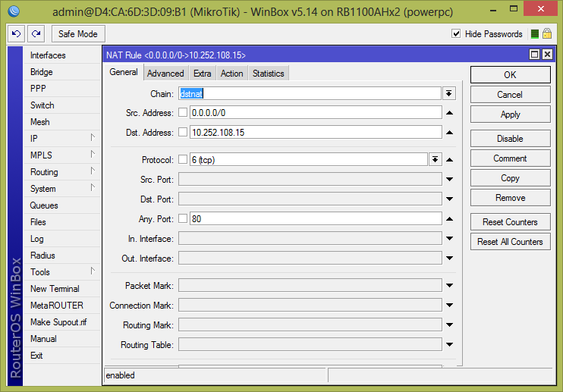Click the green traffic indicator icon

[x=535, y=34]
